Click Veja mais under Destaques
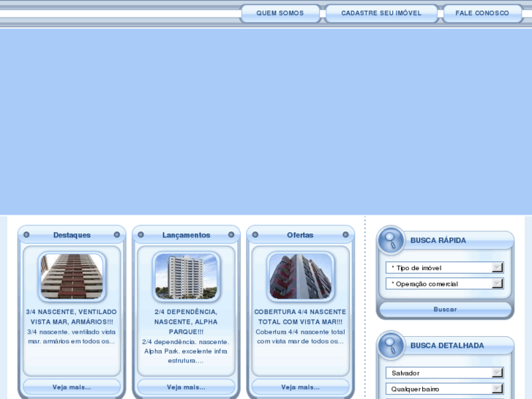 (72, 387)
